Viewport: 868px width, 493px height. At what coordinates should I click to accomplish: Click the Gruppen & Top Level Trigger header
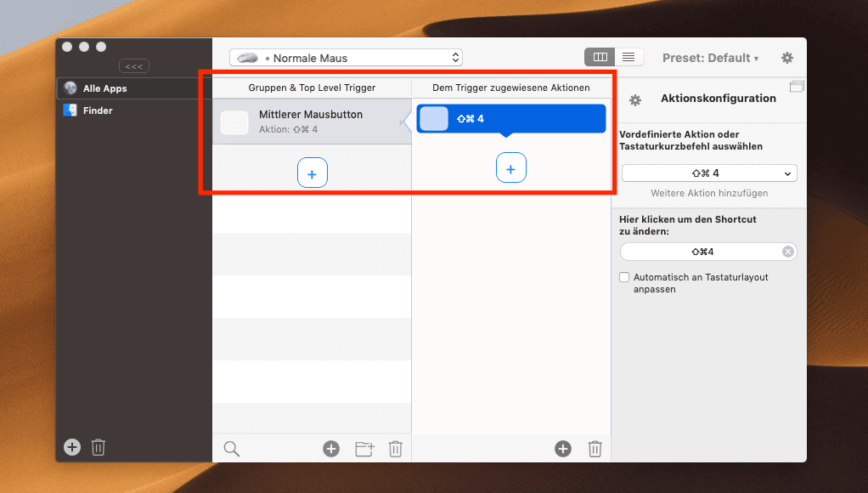(x=312, y=88)
